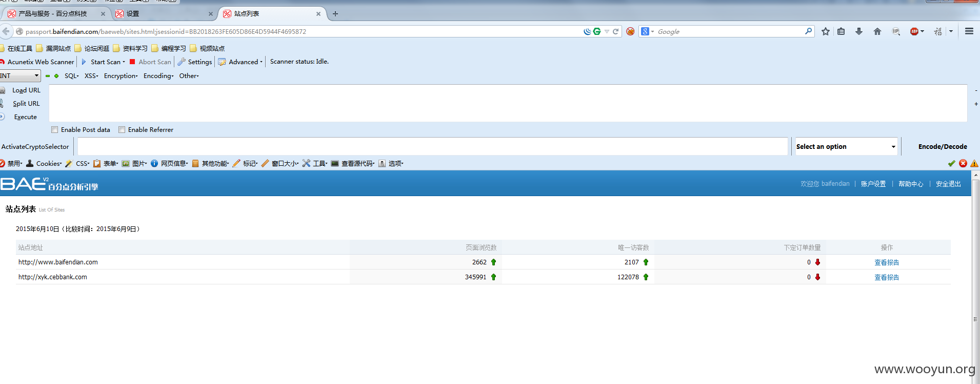The height and width of the screenshot is (384, 980).
Task: Click the HackBar URL text area
Action: (508, 103)
